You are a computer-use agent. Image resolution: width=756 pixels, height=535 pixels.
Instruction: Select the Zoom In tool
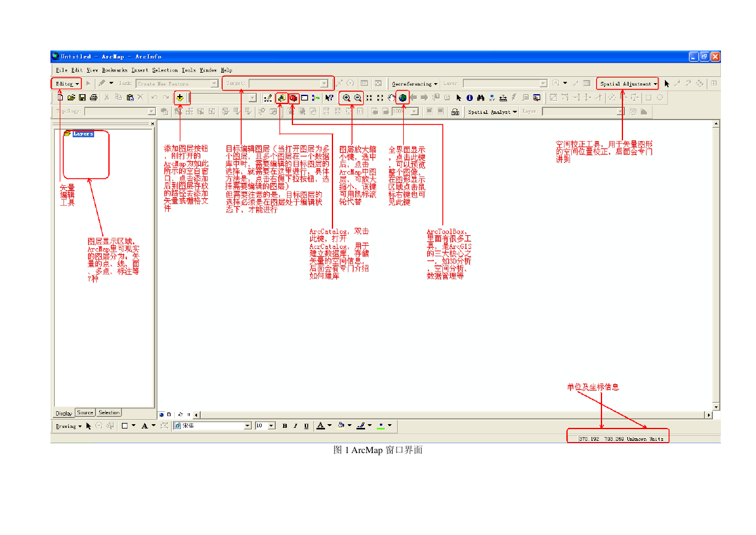(347, 97)
